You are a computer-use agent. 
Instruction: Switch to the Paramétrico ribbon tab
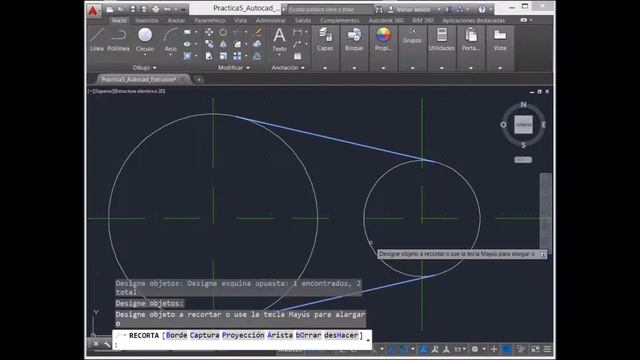point(210,20)
